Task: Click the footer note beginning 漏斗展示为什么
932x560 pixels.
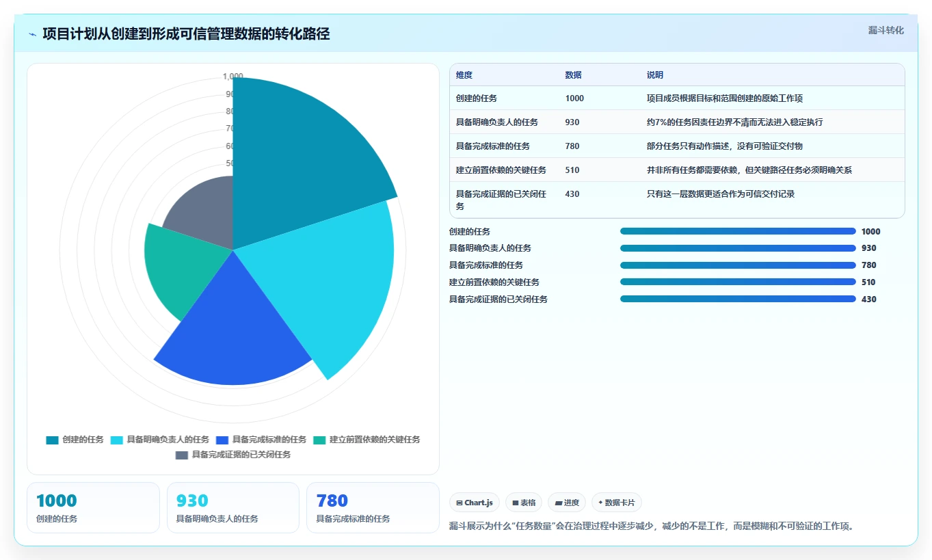Action: 652,526
